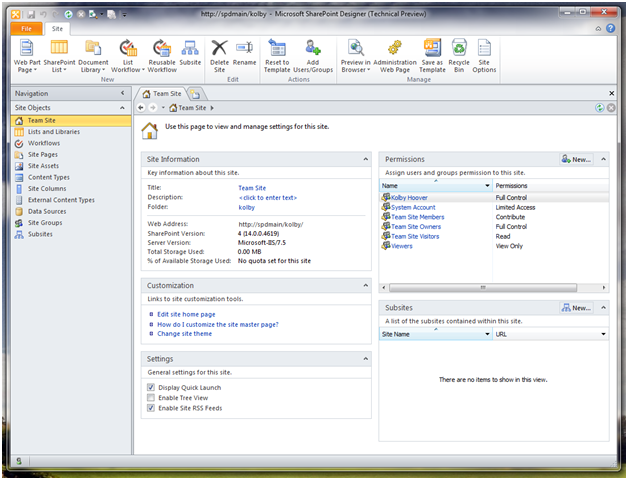
Task: Open Site Groups in navigation
Action: (45, 223)
